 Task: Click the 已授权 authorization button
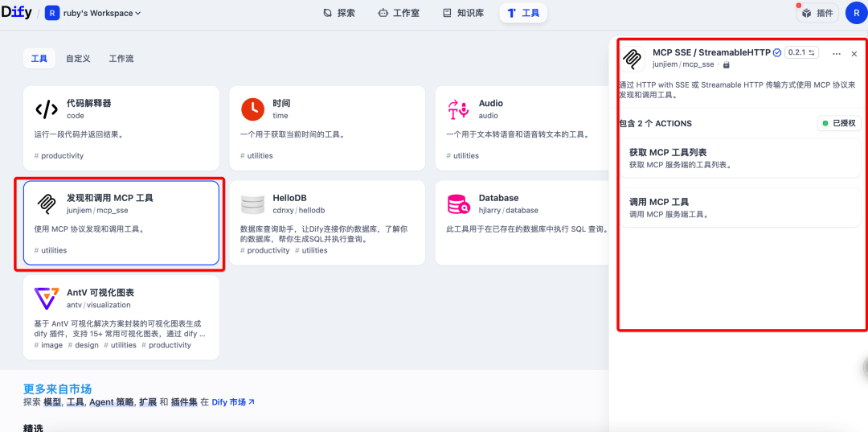[839, 124]
